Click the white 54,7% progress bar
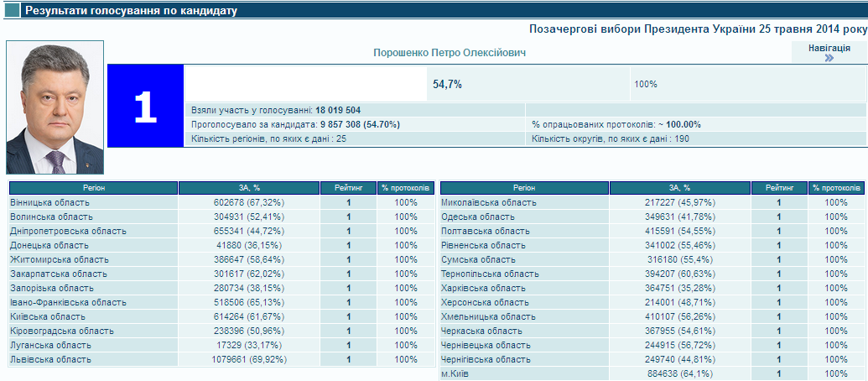The image size is (868, 381). [x=305, y=84]
